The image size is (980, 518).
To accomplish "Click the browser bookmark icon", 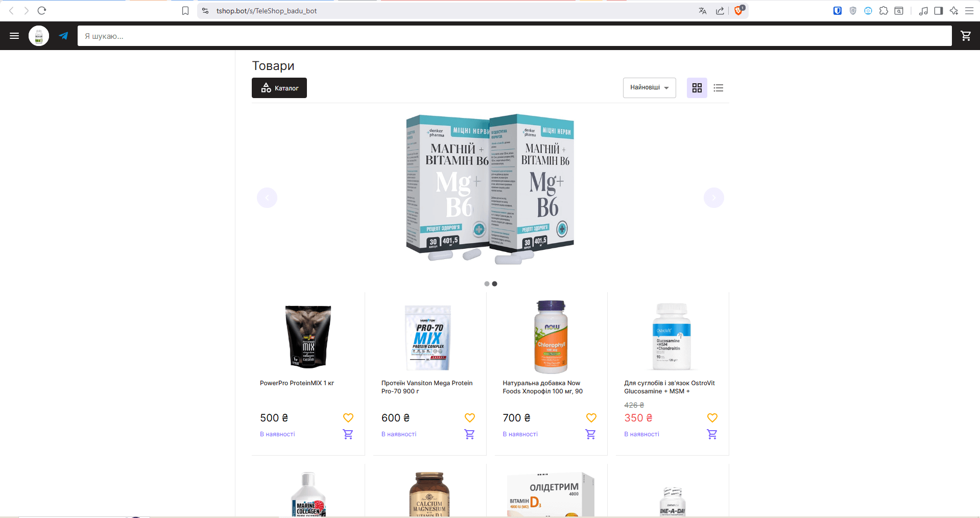I will [x=185, y=11].
